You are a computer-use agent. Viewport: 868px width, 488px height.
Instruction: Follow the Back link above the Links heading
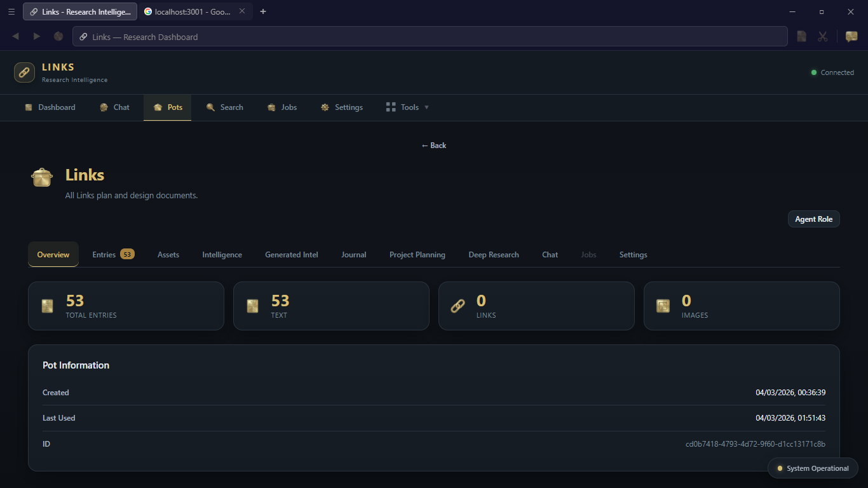[x=434, y=146]
